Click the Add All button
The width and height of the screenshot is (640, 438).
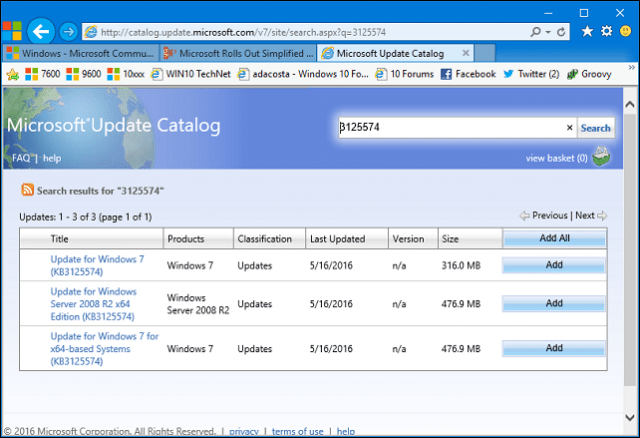point(554,238)
